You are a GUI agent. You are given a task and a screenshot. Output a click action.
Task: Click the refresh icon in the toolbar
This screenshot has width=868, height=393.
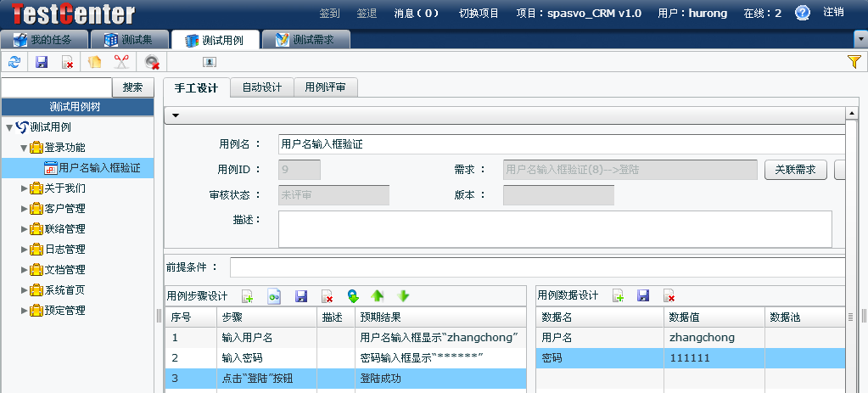[x=14, y=61]
